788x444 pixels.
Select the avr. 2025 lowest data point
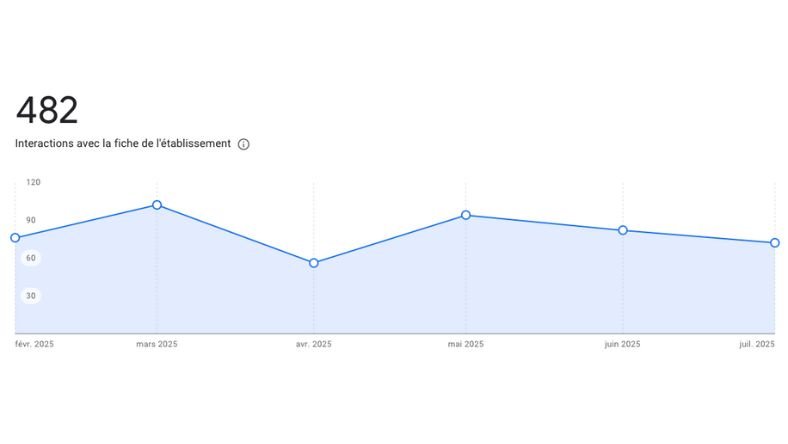313,263
